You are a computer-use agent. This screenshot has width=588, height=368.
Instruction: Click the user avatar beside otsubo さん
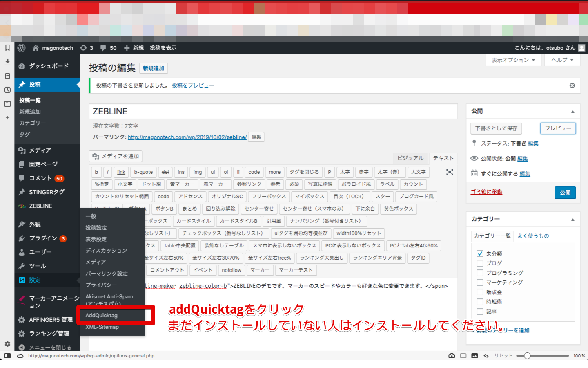pyautogui.click(x=581, y=48)
